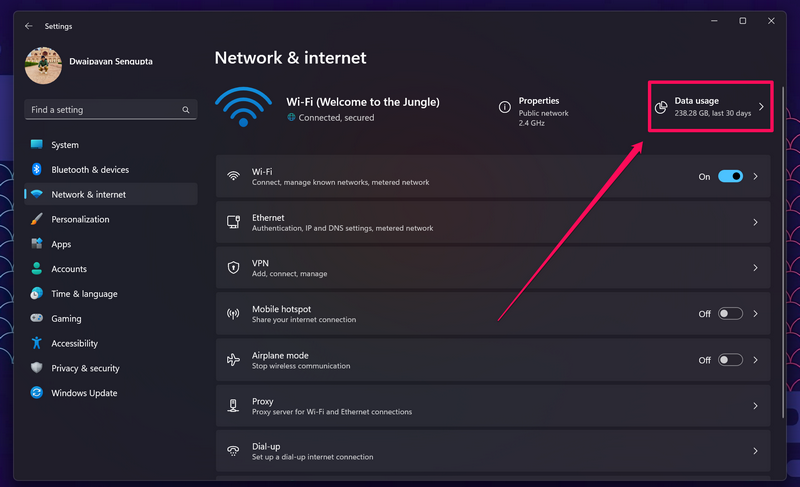Viewport: 800px width, 487px height.
Task: Click the Data usage pie icon
Action: [661, 107]
